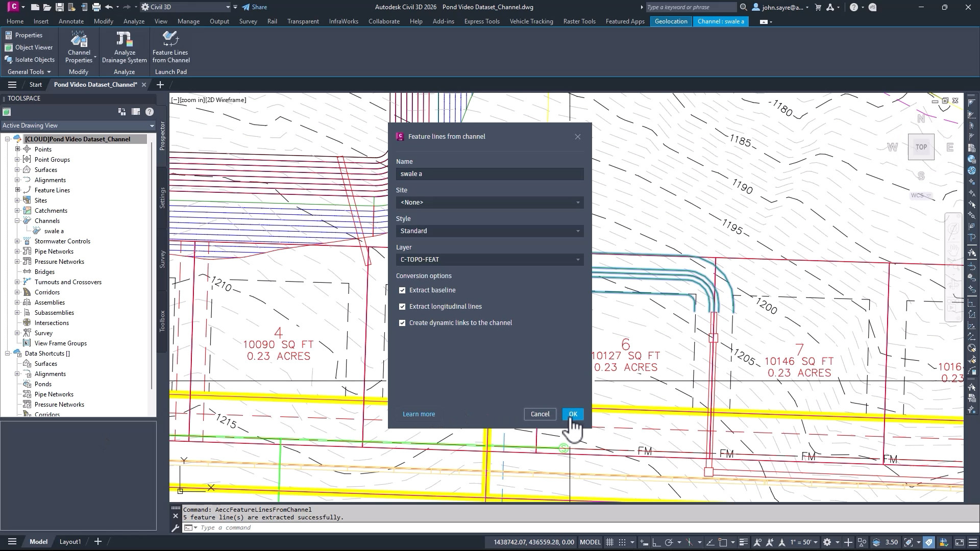Image resolution: width=980 pixels, height=551 pixels.
Task: Click the workspace switching gear icon
Action: (827, 542)
